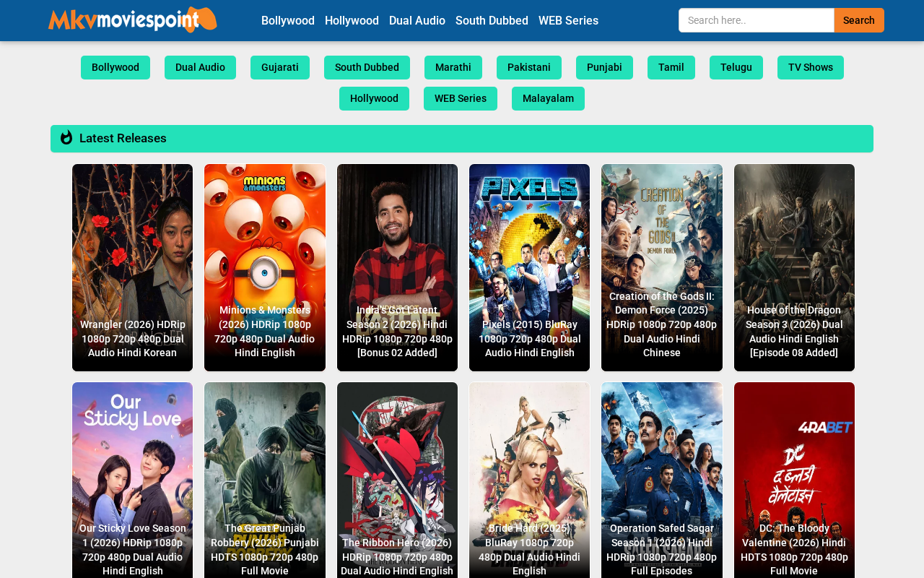924x578 pixels.
Task: Select the Pakistani category tag
Action: [529, 67]
